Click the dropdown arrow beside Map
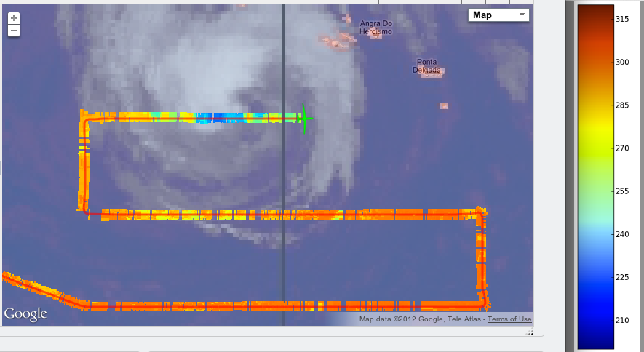 [521, 15]
